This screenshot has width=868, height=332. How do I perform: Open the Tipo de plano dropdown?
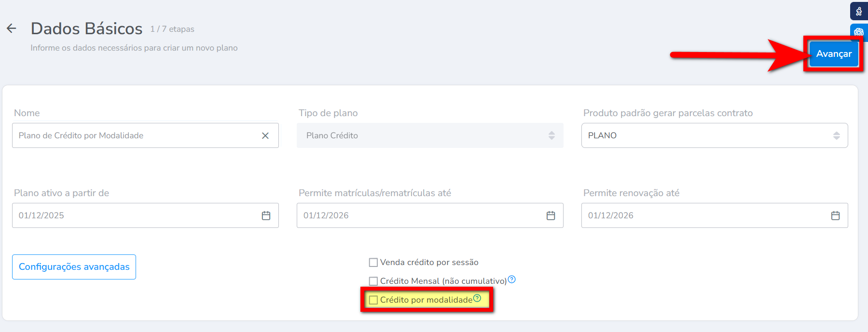429,135
